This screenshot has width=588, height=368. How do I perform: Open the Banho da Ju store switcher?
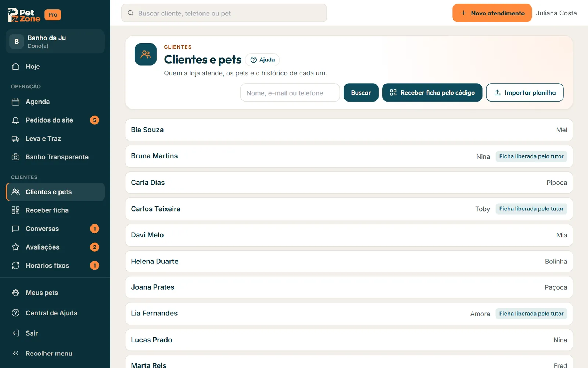(x=55, y=42)
